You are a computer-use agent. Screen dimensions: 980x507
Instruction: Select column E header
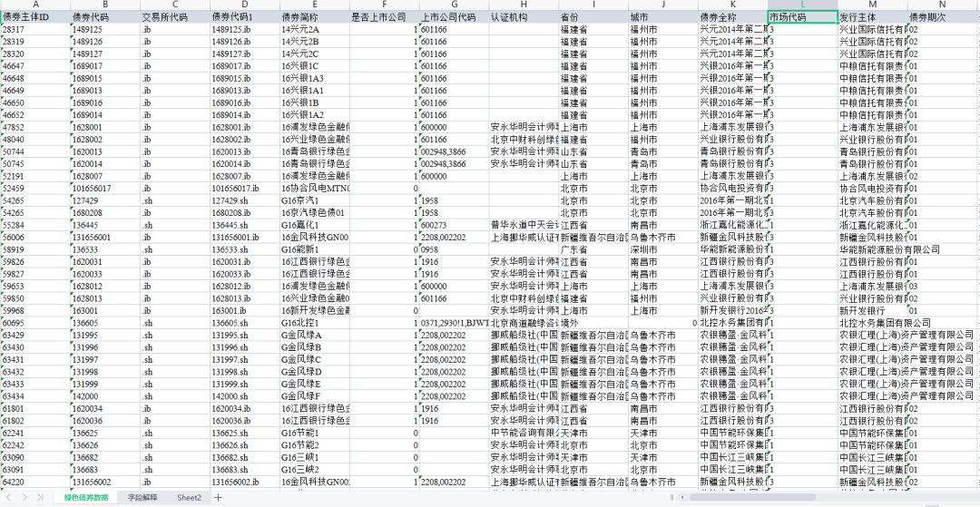314,5
